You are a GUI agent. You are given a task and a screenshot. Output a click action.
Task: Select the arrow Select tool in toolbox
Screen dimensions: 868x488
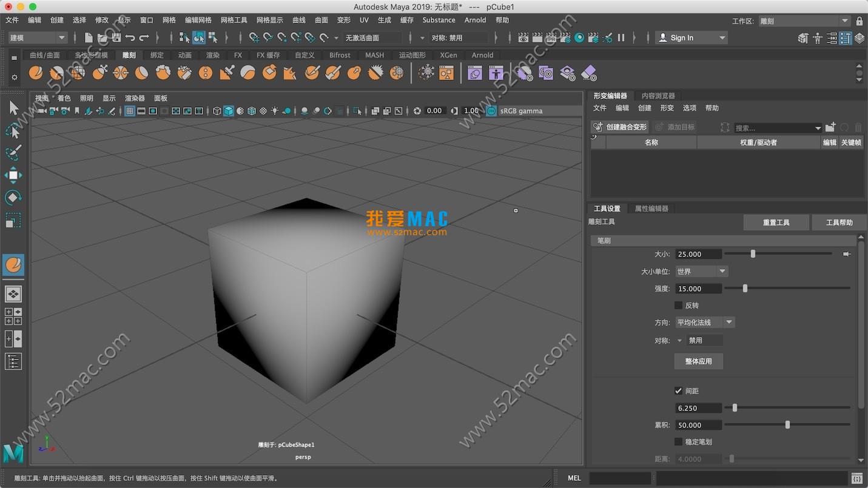pos(13,108)
